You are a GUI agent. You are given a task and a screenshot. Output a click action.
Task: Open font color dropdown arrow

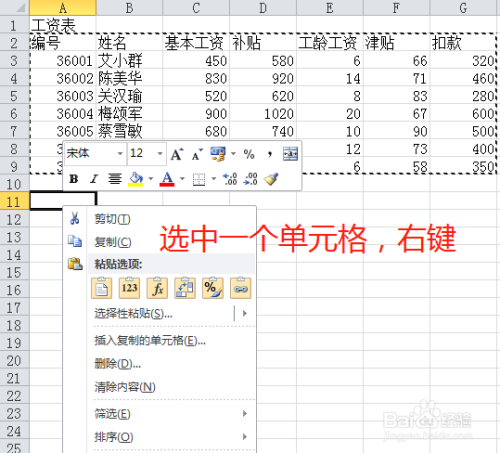(182, 179)
